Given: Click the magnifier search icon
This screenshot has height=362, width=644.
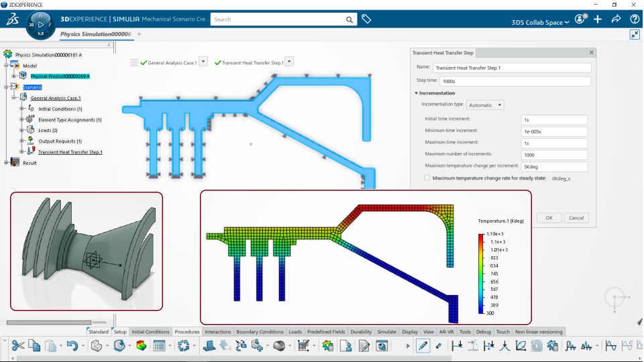Looking at the screenshot, I should (x=349, y=19).
